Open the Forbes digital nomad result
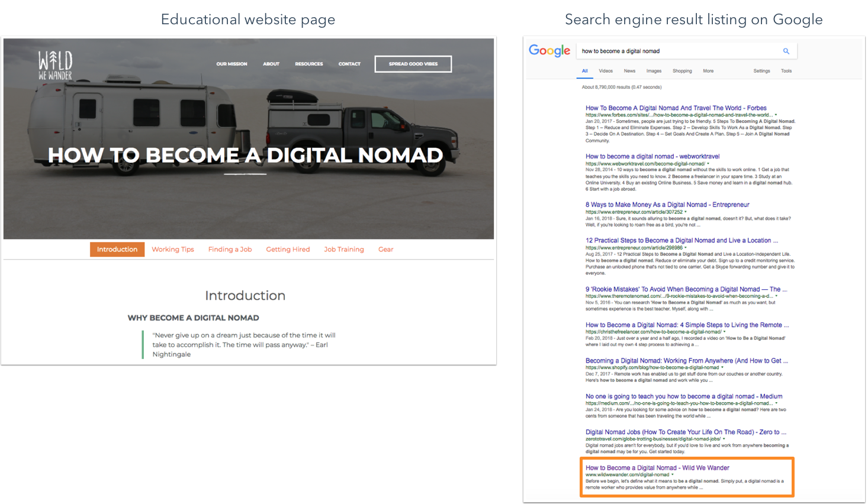The image size is (868, 504). tap(676, 108)
